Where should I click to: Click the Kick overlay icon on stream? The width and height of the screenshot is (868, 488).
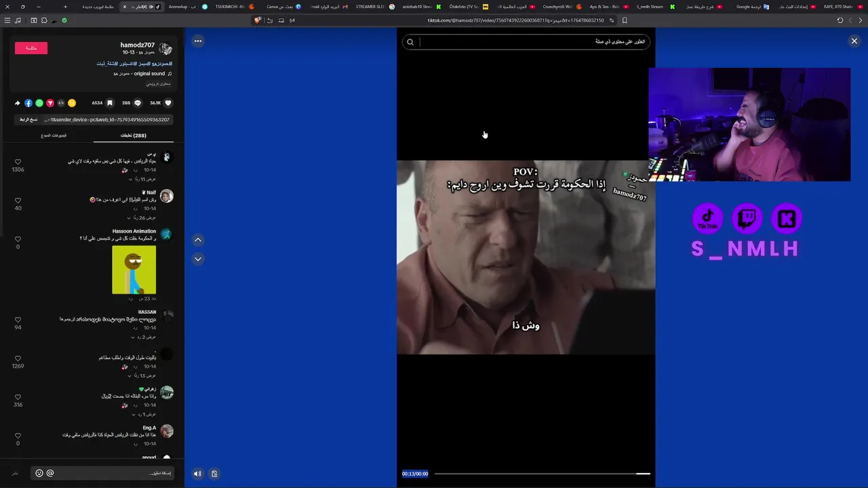pyautogui.click(x=787, y=218)
